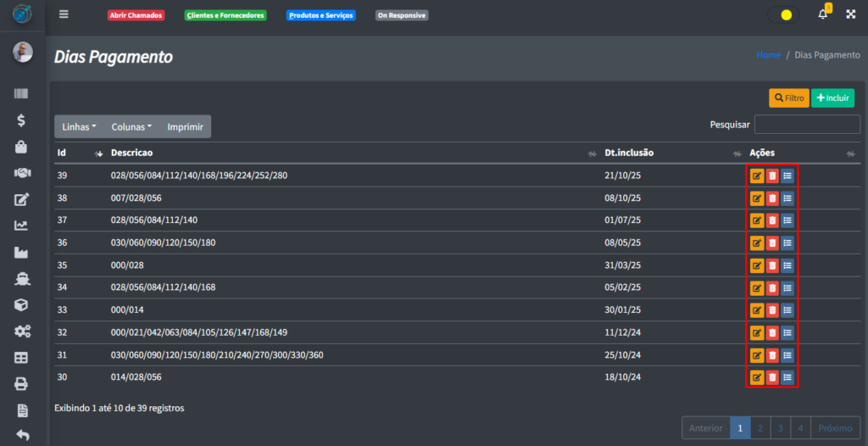This screenshot has height=446, width=868.
Task: Click the Home breadcrumb link
Action: click(x=768, y=55)
